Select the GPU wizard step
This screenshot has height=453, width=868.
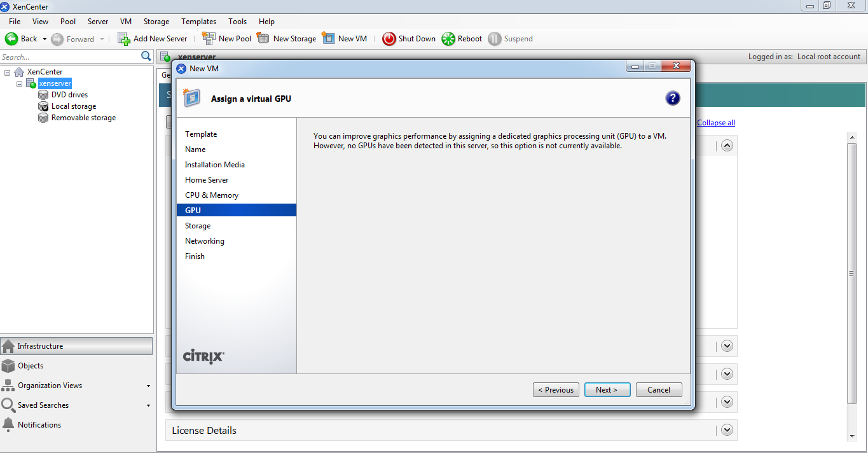point(237,211)
